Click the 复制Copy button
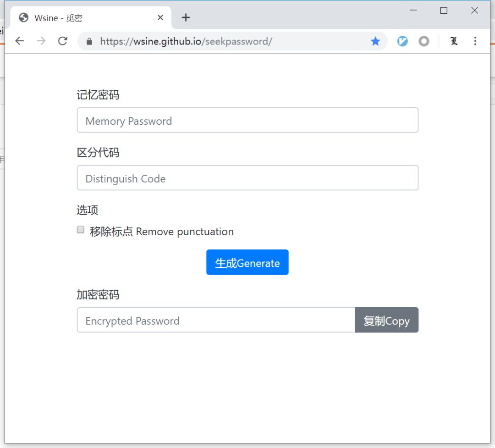The width and height of the screenshot is (495, 448). point(386,320)
